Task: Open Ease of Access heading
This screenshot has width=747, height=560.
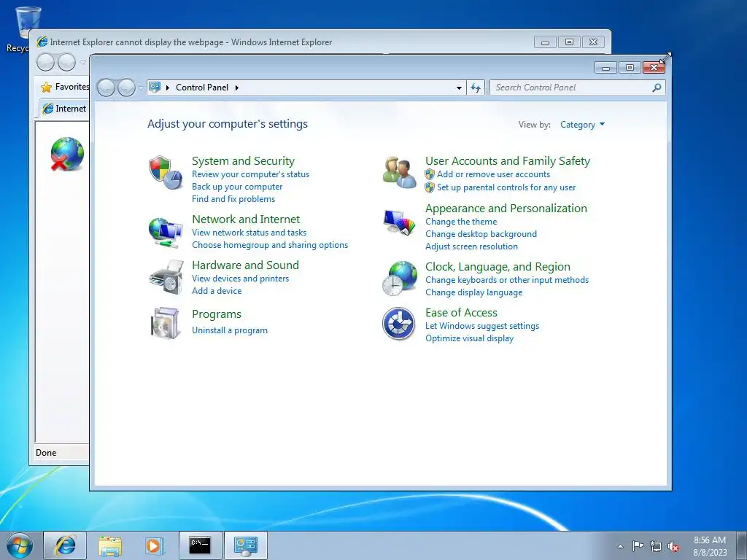Action: click(x=461, y=313)
